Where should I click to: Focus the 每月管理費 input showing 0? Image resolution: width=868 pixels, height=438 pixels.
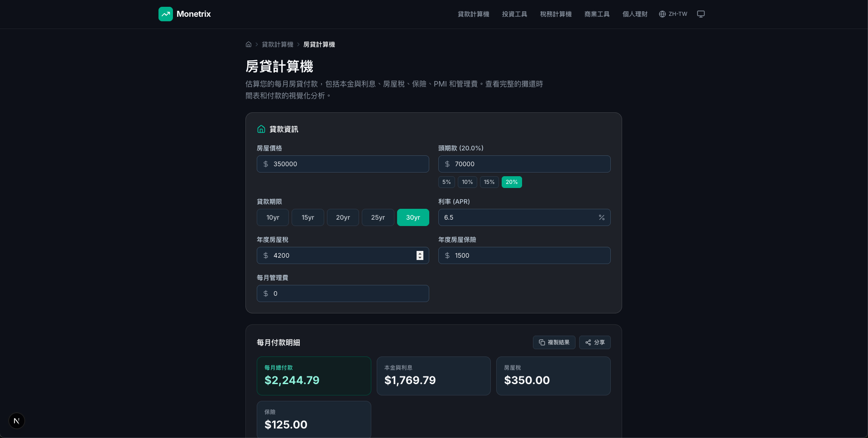(343, 294)
